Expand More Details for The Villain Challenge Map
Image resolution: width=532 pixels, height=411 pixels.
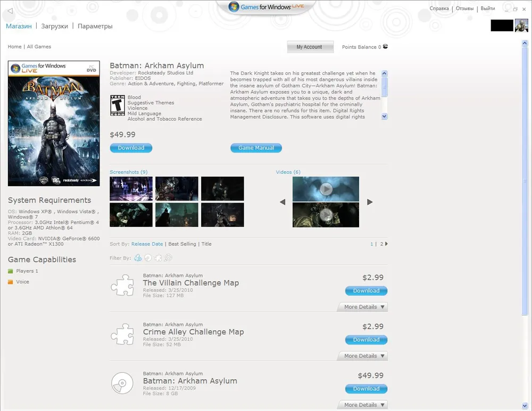pyautogui.click(x=364, y=307)
